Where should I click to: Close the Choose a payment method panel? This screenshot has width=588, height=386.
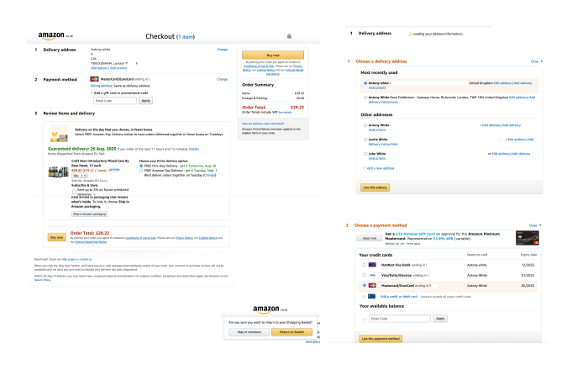click(535, 225)
